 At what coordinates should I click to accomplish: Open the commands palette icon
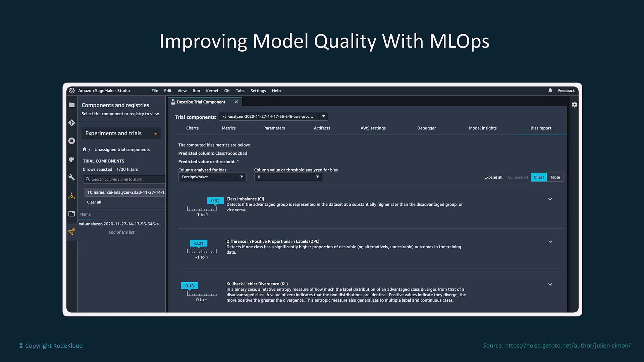coord(71,159)
